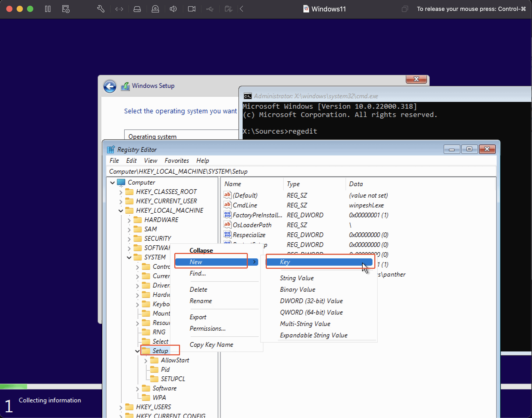
Task: Expand the AllowStart key chevron
Action: point(146,361)
